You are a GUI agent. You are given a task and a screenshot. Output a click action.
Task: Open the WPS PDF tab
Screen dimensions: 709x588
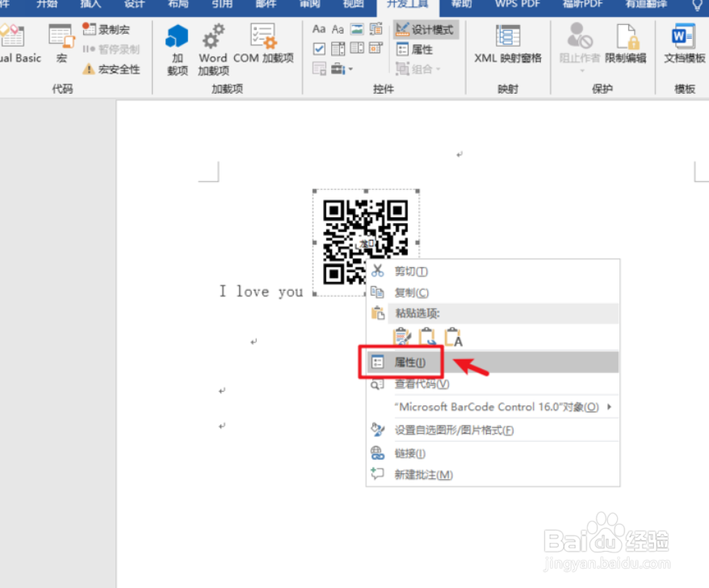tap(518, 4)
